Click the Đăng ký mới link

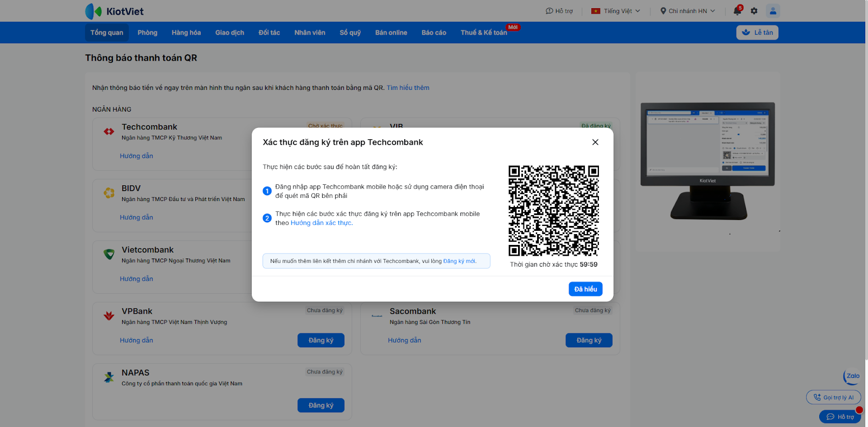[459, 261]
